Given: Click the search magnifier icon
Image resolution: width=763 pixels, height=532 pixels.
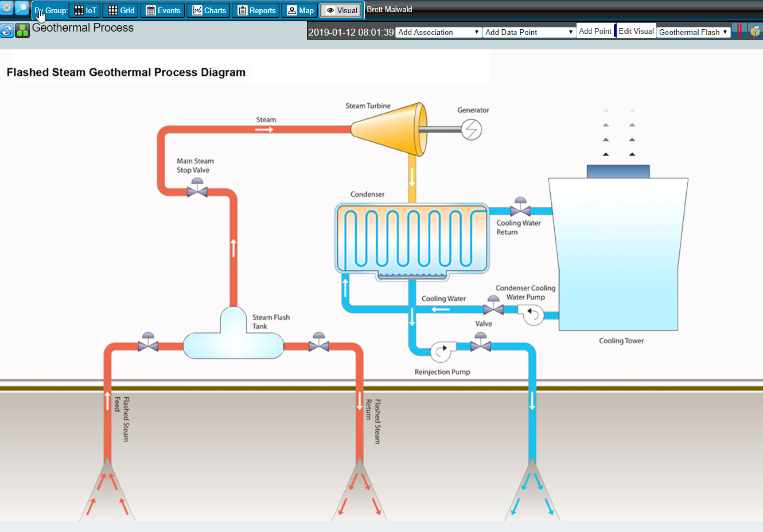Looking at the screenshot, I should (x=21, y=8).
